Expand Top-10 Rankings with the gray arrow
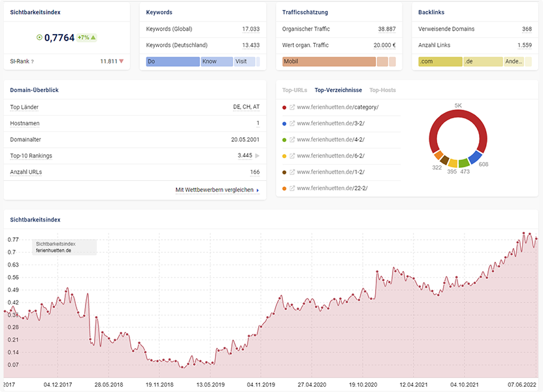This screenshot has width=543, height=392. [257, 156]
